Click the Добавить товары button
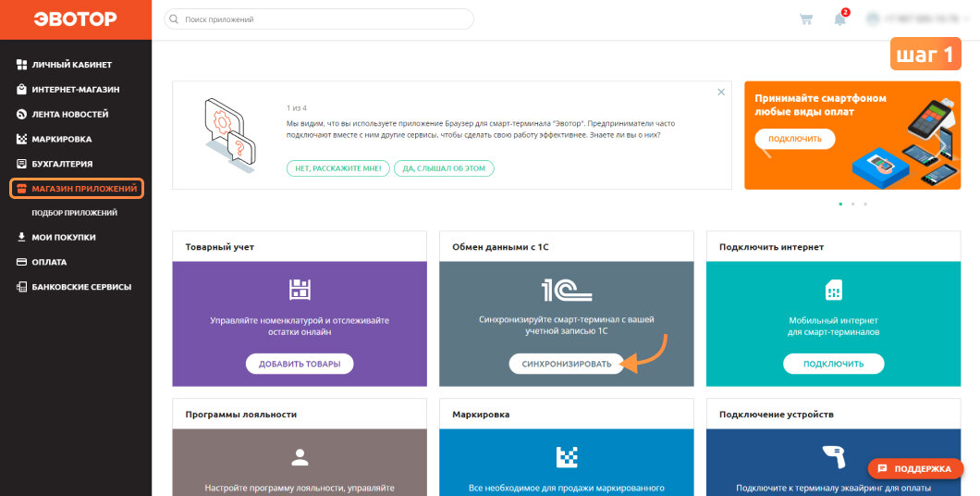 (300, 364)
